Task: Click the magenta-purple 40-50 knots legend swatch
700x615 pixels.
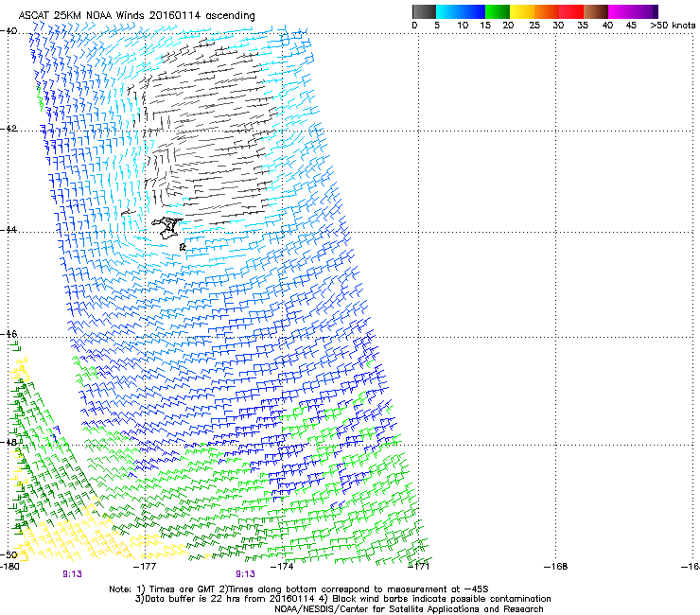Action: coord(633,11)
